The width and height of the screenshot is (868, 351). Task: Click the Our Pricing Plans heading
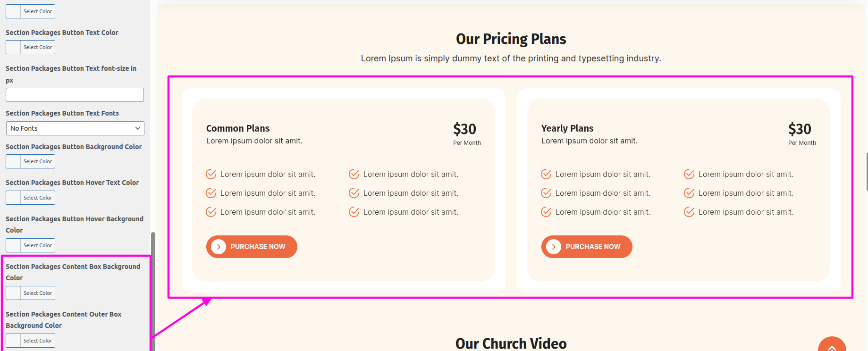511,39
